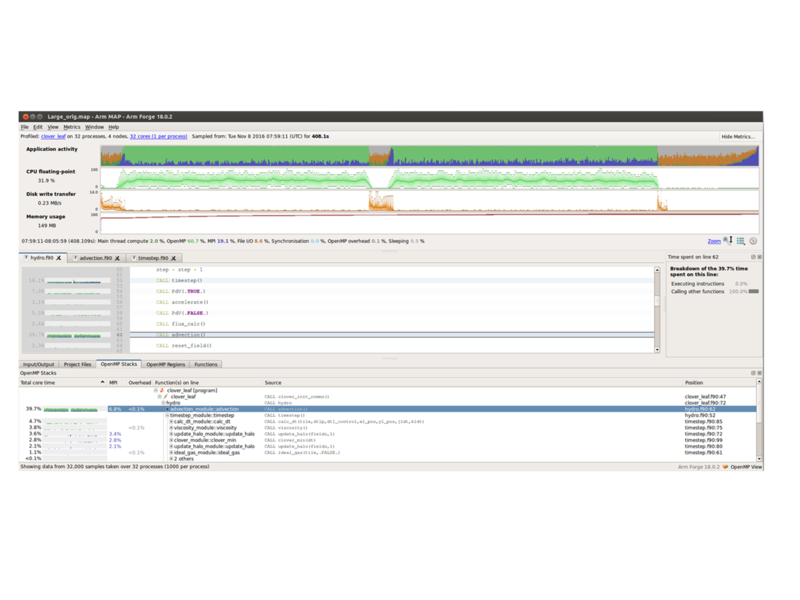The width and height of the screenshot is (800, 600).
Task: Sort by the Overhead column header
Action: click(x=140, y=383)
